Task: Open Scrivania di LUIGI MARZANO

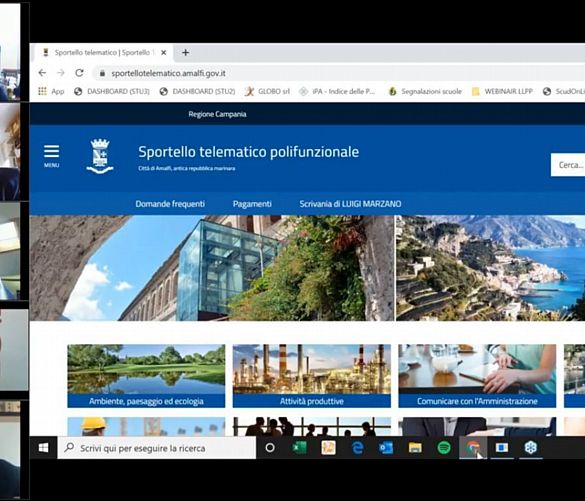Action: 350,204
